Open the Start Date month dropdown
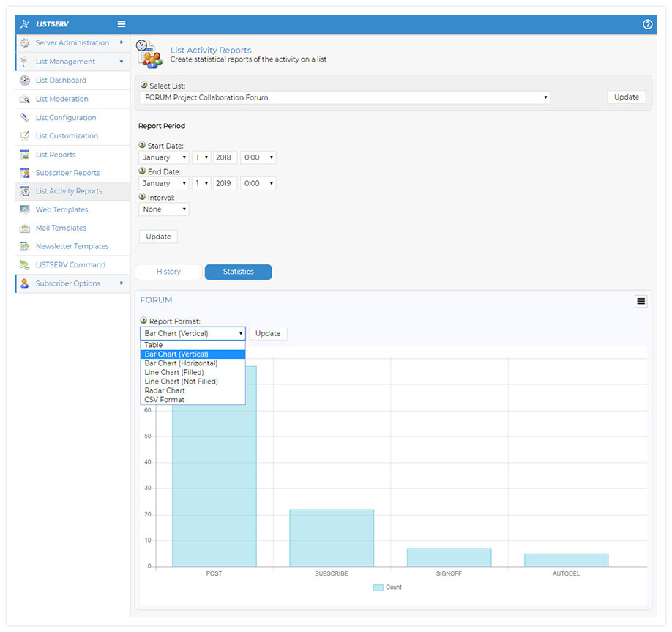The height and width of the screenshot is (632, 672). (x=164, y=157)
